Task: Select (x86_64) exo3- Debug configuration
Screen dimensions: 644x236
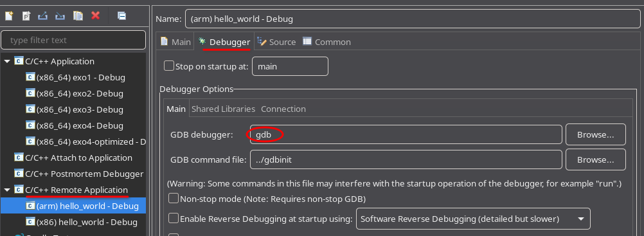Action: click(80, 109)
